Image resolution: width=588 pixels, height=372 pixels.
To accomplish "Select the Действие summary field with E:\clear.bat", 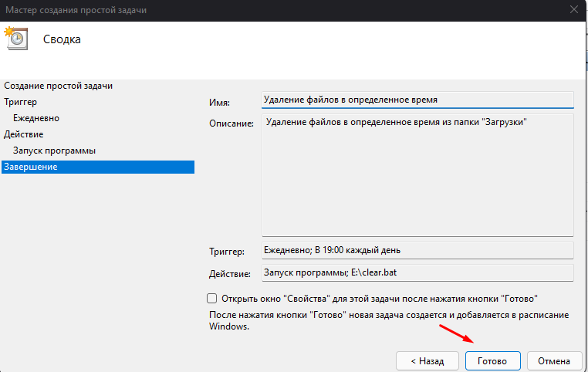I will coord(417,272).
